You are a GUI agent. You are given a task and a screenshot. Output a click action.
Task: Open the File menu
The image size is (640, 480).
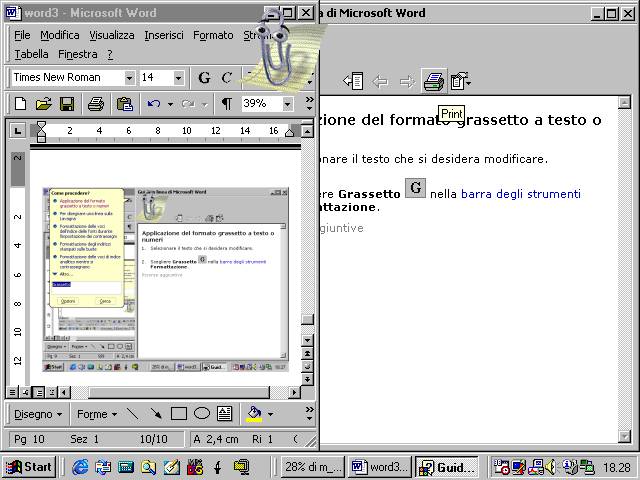click(x=22, y=36)
